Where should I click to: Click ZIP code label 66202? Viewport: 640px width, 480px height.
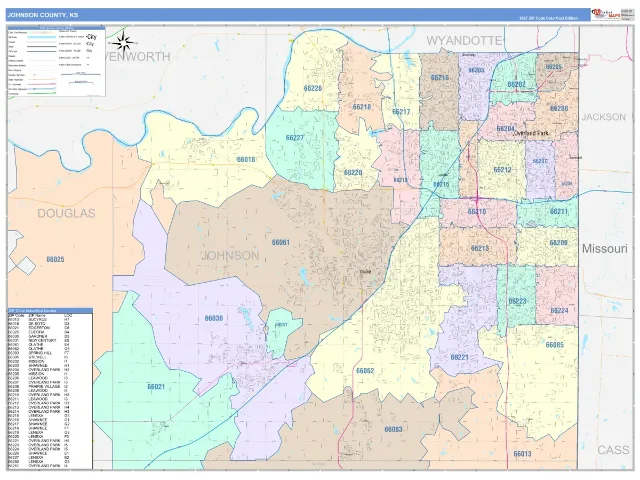[516, 84]
